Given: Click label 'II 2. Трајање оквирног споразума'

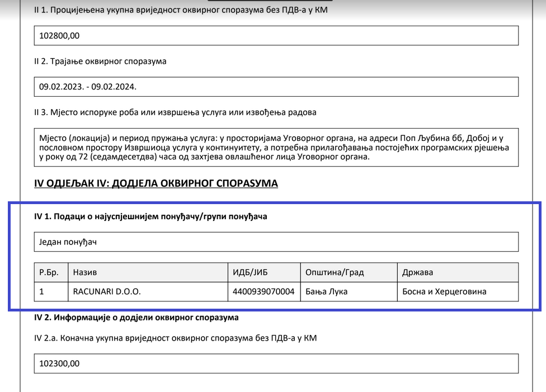Looking at the screenshot, I should coord(100,62).
